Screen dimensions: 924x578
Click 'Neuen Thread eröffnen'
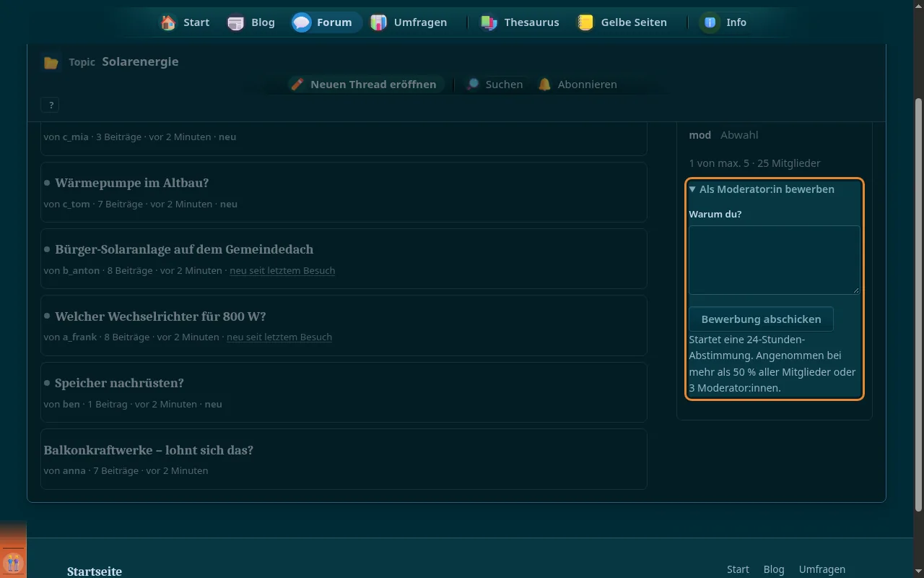(x=366, y=85)
